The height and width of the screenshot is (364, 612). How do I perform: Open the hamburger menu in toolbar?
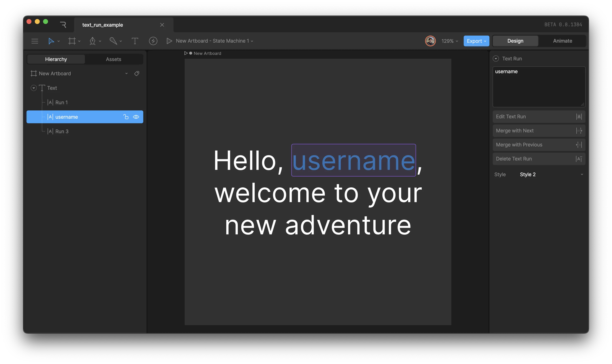click(x=35, y=41)
